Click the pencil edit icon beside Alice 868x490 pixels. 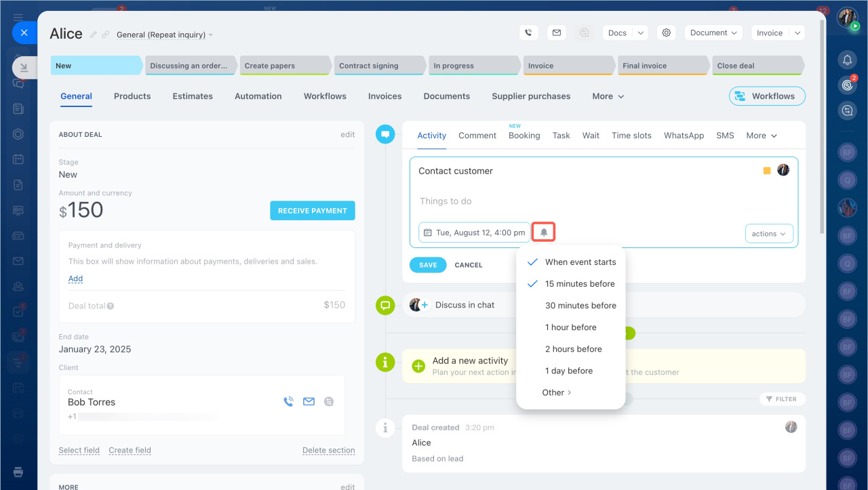(94, 35)
